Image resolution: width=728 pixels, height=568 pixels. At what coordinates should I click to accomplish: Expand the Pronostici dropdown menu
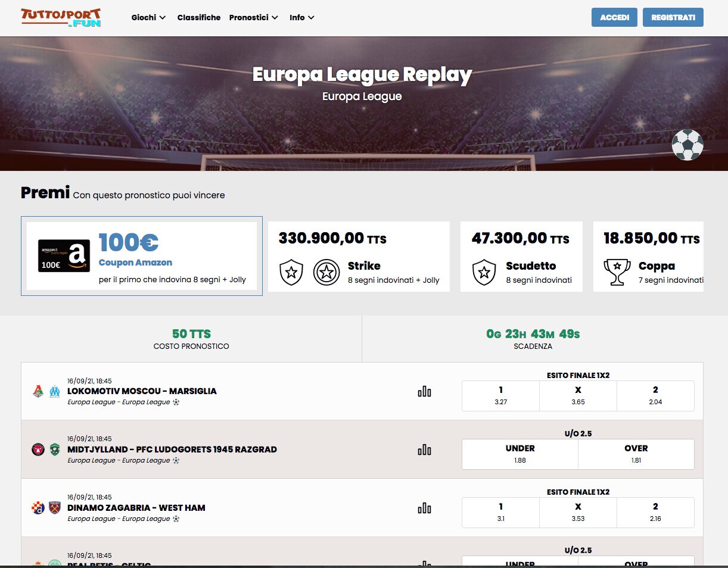(x=254, y=18)
